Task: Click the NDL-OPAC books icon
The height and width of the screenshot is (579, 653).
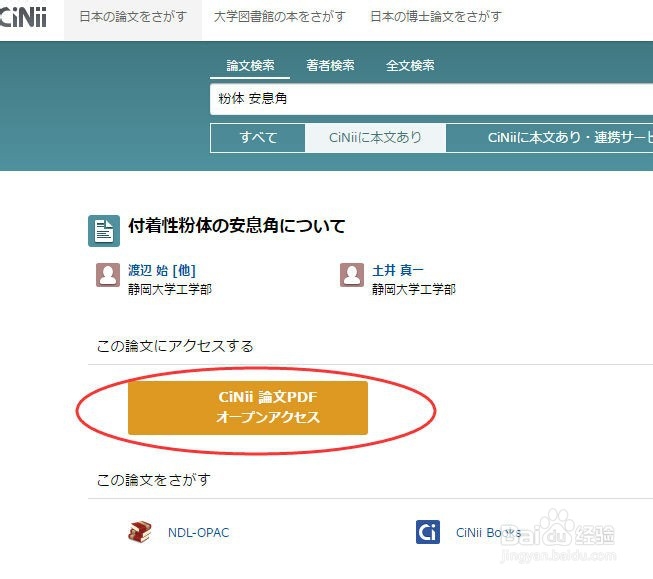Action: pos(140,532)
